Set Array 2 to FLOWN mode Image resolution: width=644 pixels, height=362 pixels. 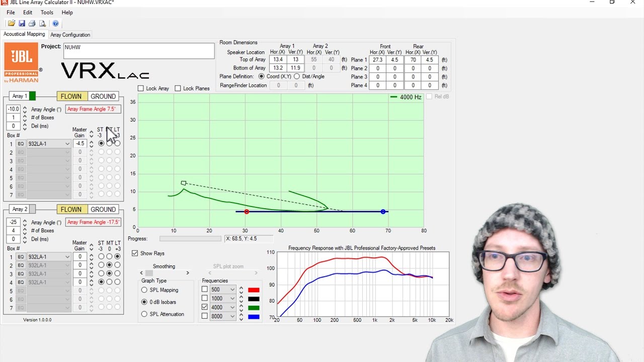71,210
